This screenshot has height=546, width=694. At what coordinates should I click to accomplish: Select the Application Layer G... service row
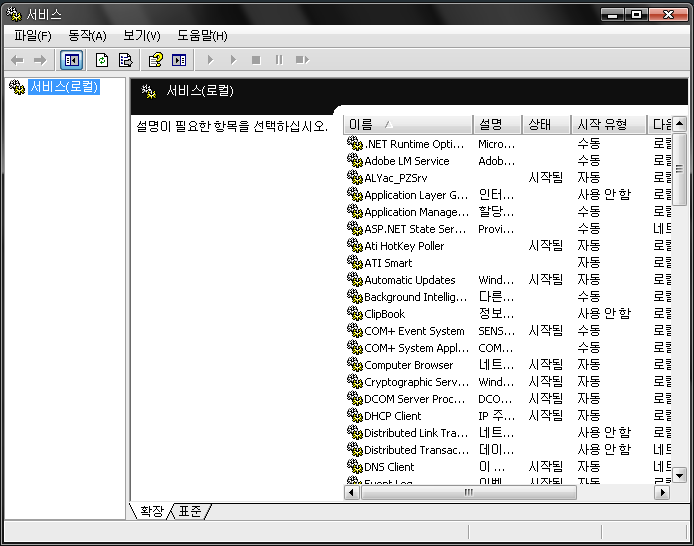tap(508, 194)
